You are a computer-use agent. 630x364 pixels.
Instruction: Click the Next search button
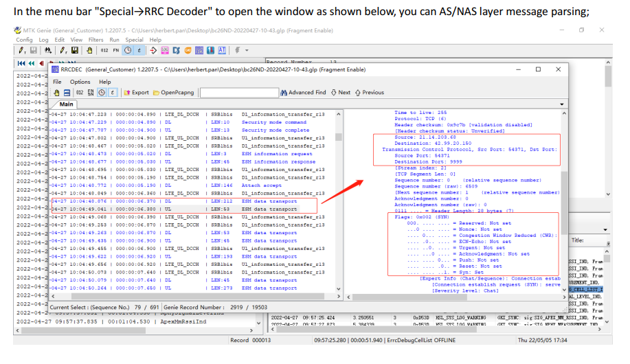point(340,93)
